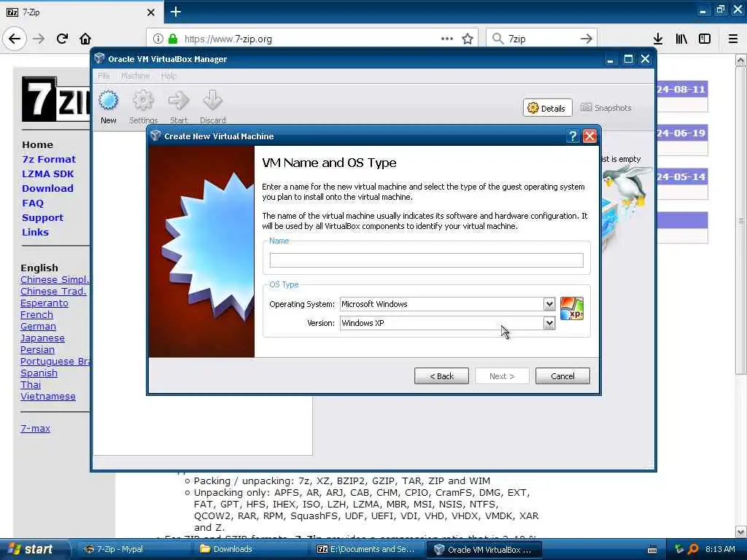This screenshot has width=747, height=560.
Task: Click the Next button in the wizard
Action: coord(502,376)
